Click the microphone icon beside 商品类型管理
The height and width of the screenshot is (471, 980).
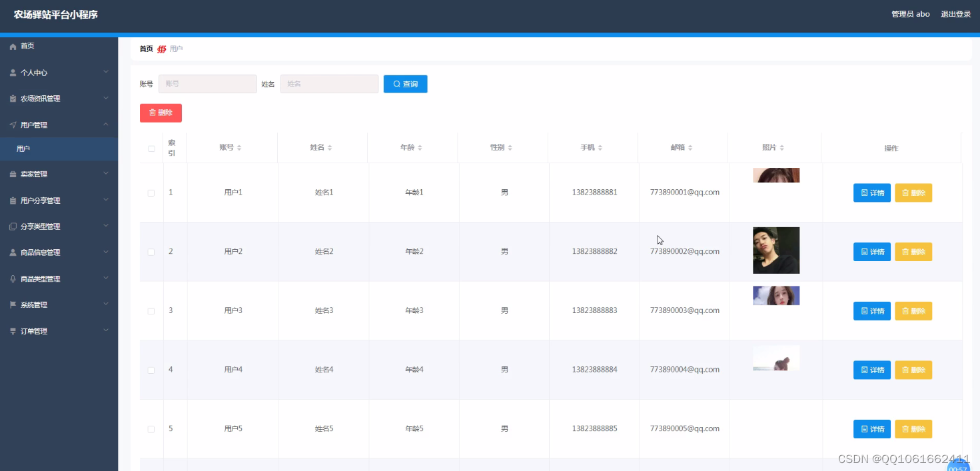coord(13,278)
